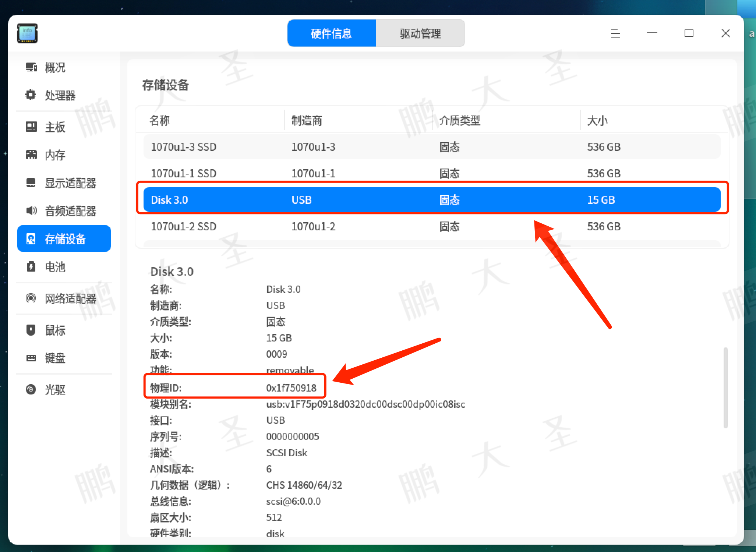756x552 pixels.
Task: Select 电池 in the sidebar
Action: tap(64, 267)
